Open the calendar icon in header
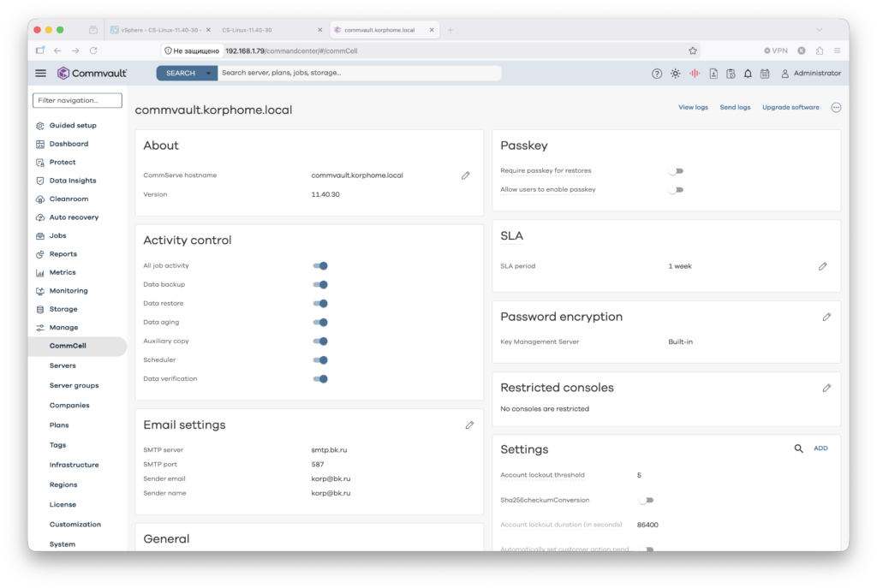The image size is (877, 588). click(765, 74)
